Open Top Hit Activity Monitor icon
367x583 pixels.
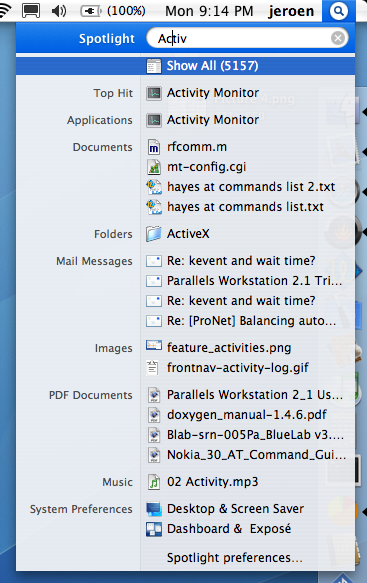(x=154, y=93)
